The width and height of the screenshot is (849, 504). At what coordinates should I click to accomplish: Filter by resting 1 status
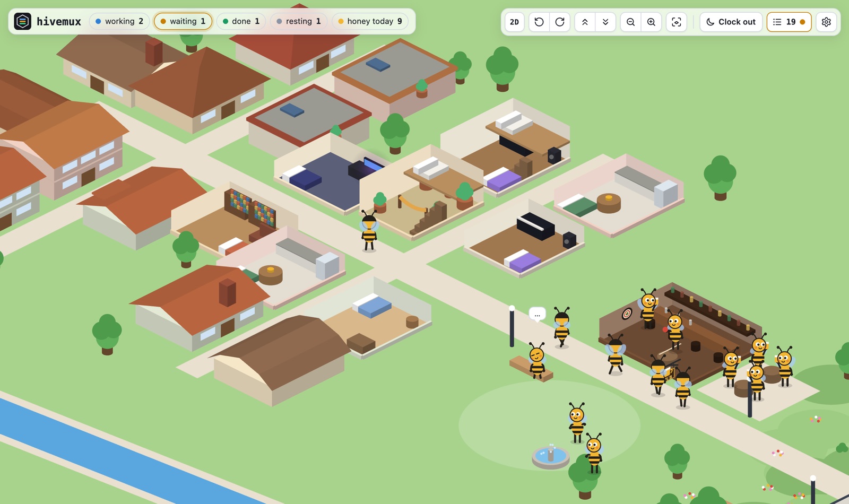(x=299, y=21)
